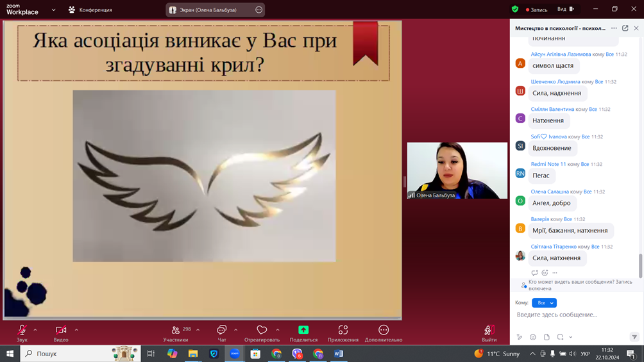Click green security shield icon
The width and height of the screenshot is (644, 362).
tap(515, 9)
